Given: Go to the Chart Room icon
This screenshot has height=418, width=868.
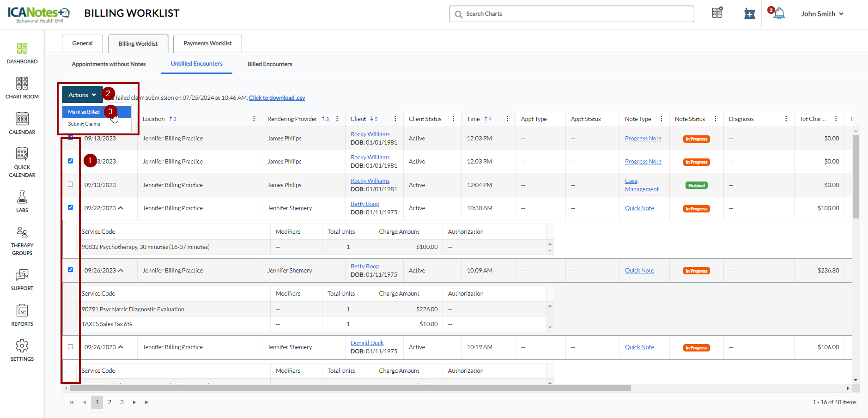Looking at the screenshot, I should tap(22, 84).
